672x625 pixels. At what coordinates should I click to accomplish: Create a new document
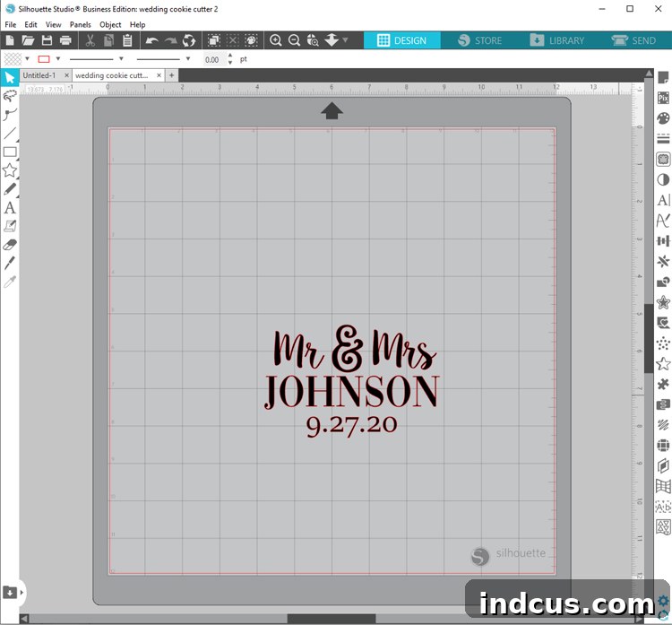click(10, 40)
